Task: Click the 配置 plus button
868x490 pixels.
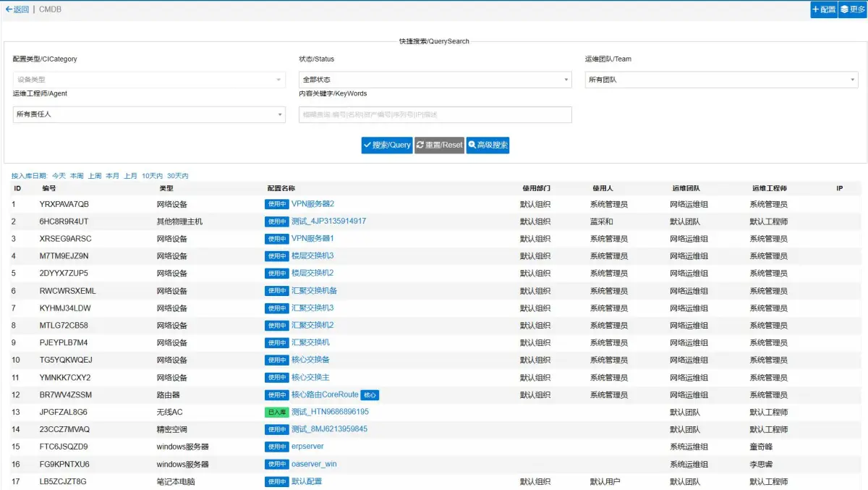Action: tap(824, 9)
